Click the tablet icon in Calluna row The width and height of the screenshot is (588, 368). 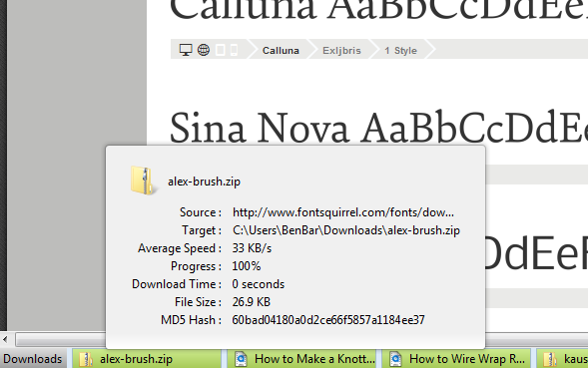coord(221,50)
